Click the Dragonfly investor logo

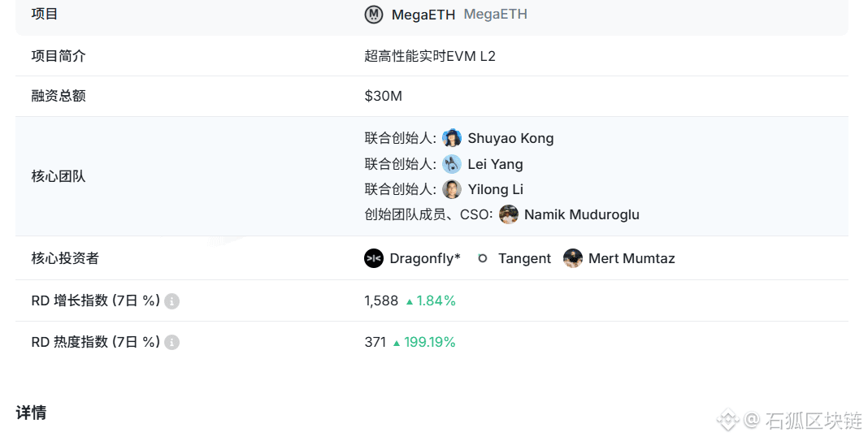point(374,258)
